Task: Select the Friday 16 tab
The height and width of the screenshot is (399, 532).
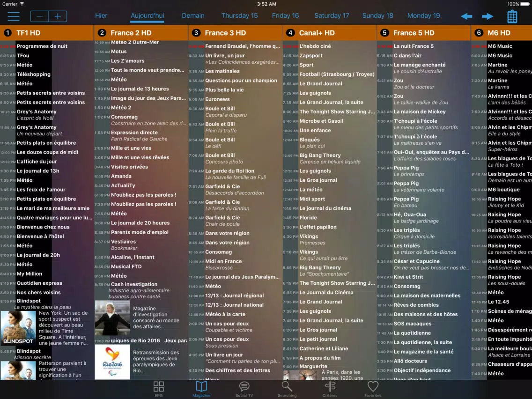Action: (285, 15)
